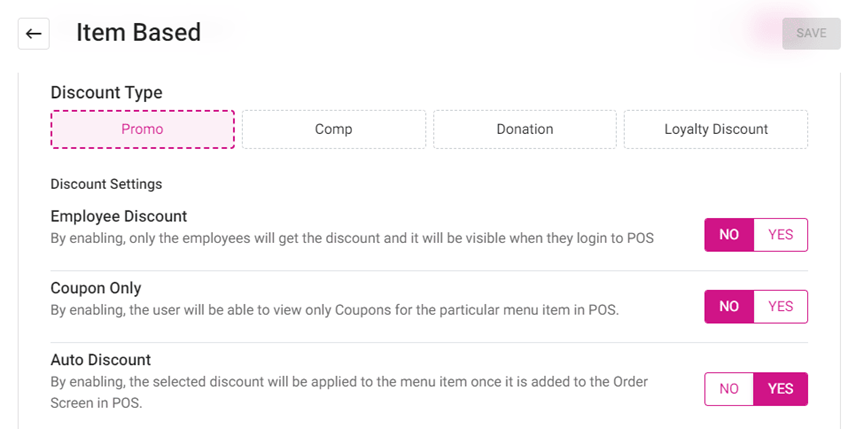Image resolution: width=848 pixels, height=429 pixels.
Task: Set Coupon Only to NO
Action: pyautogui.click(x=729, y=307)
